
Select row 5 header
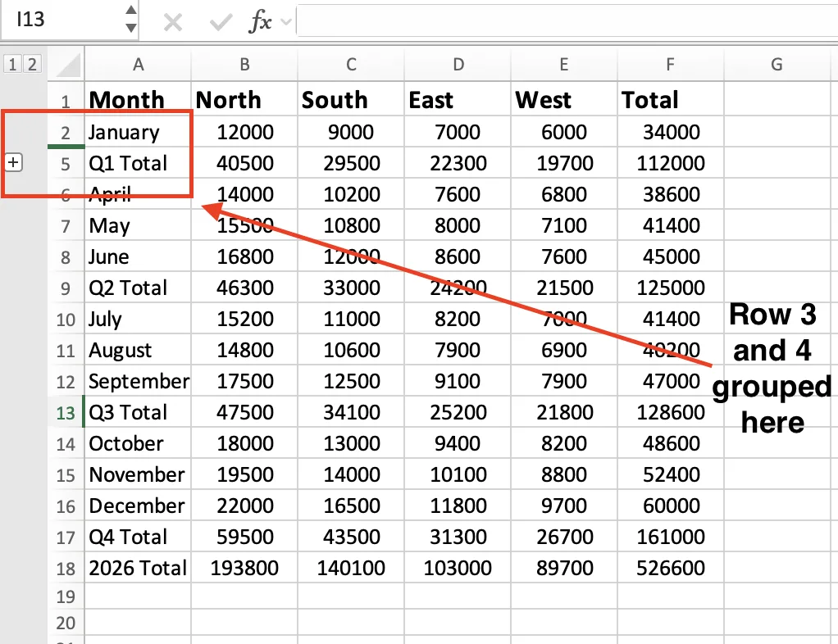(x=66, y=163)
